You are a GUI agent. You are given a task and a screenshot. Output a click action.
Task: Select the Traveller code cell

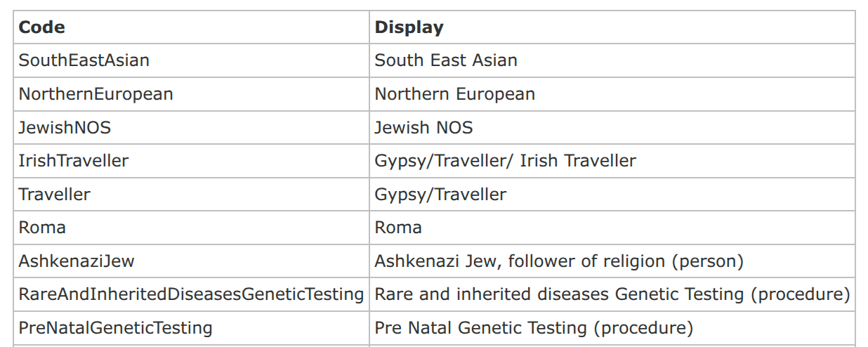[x=55, y=195]
